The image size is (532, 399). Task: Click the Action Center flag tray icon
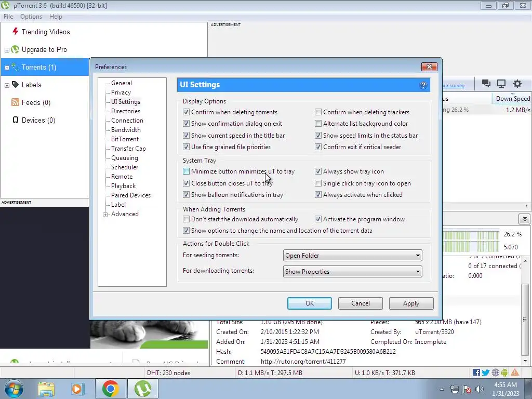click(467, 389)
